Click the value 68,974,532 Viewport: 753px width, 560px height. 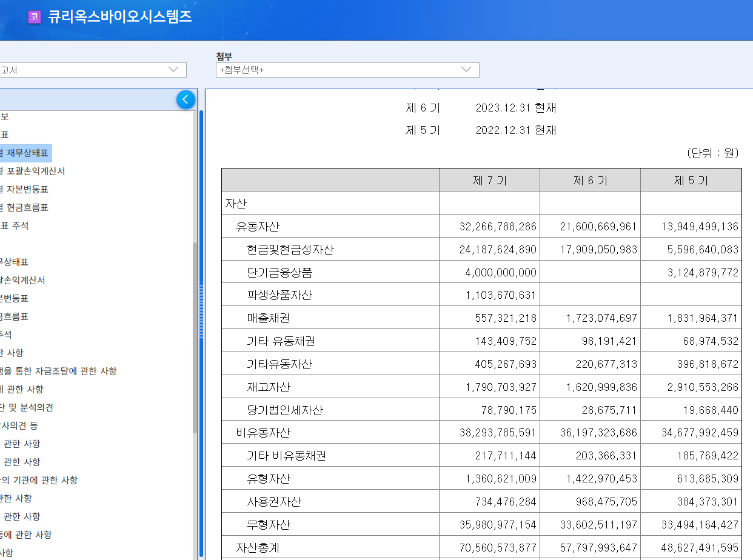pyautogui.click(x=711, y=341)
